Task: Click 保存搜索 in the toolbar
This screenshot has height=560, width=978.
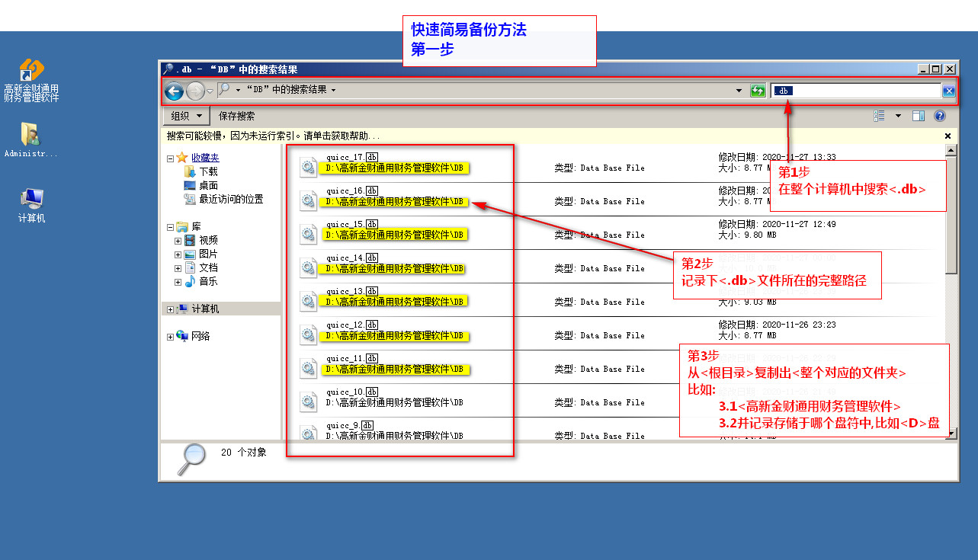Action: click(236, 116)
